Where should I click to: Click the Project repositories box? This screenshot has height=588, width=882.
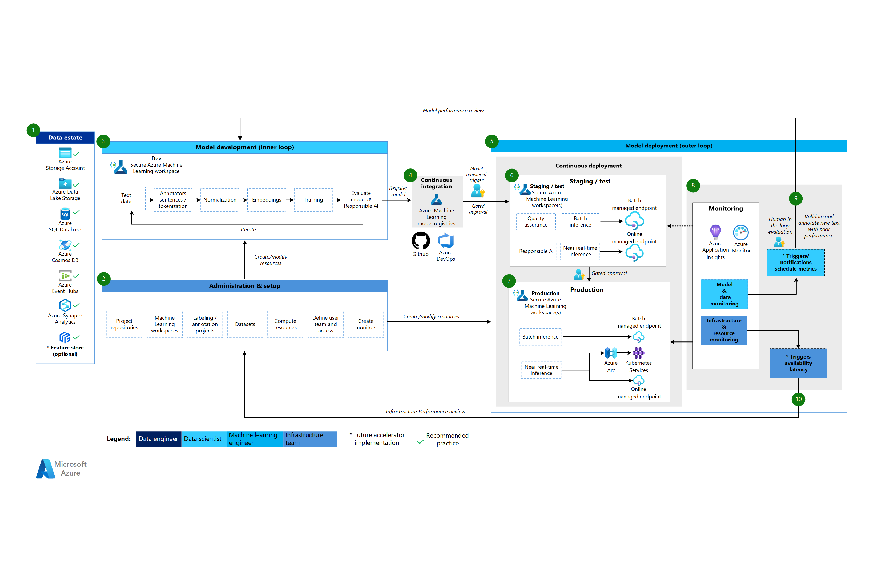click(x=124, y=324)
